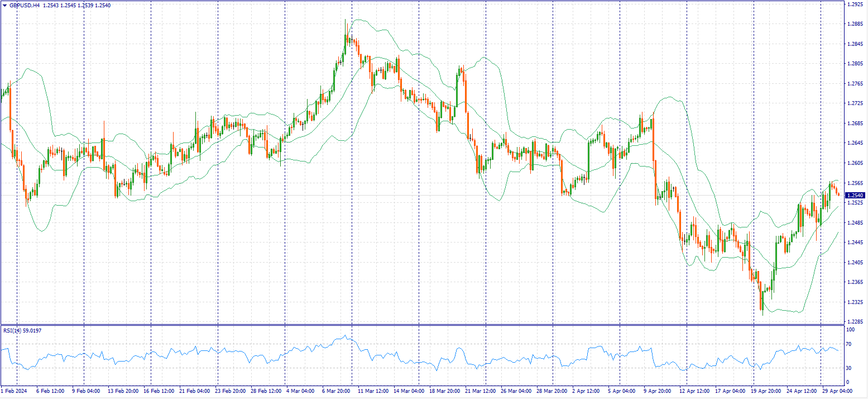Click the 6 Mar 20:00 time label
Viewport: 868px width, 399px height.
pyautogui.click(x=335, y=391)
